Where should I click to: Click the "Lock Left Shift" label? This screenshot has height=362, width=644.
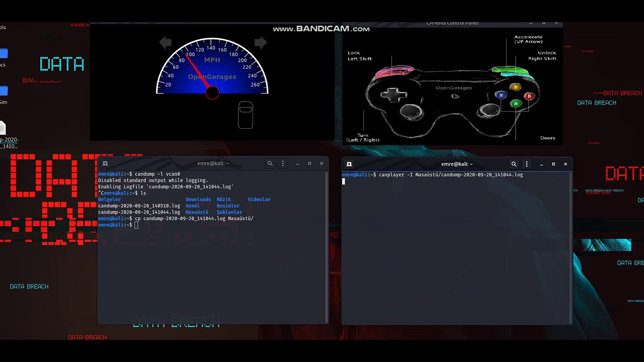[x=360, y=56]
